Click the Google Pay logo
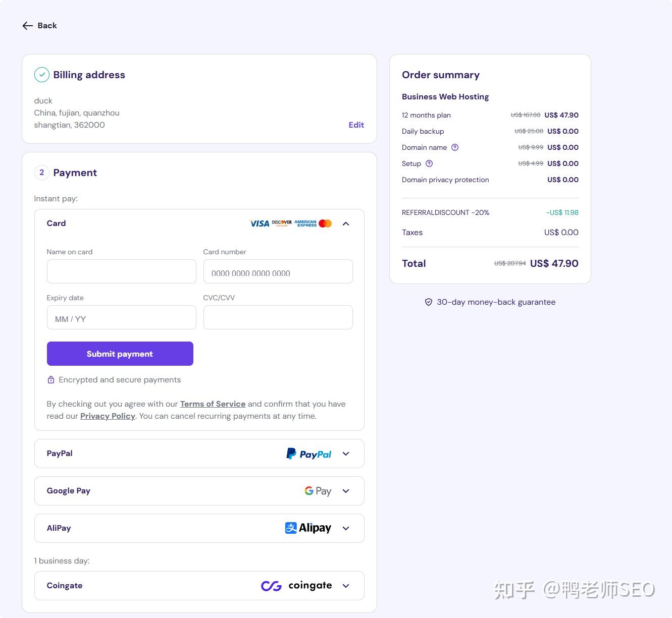The image size is (672, 618). 317,490
